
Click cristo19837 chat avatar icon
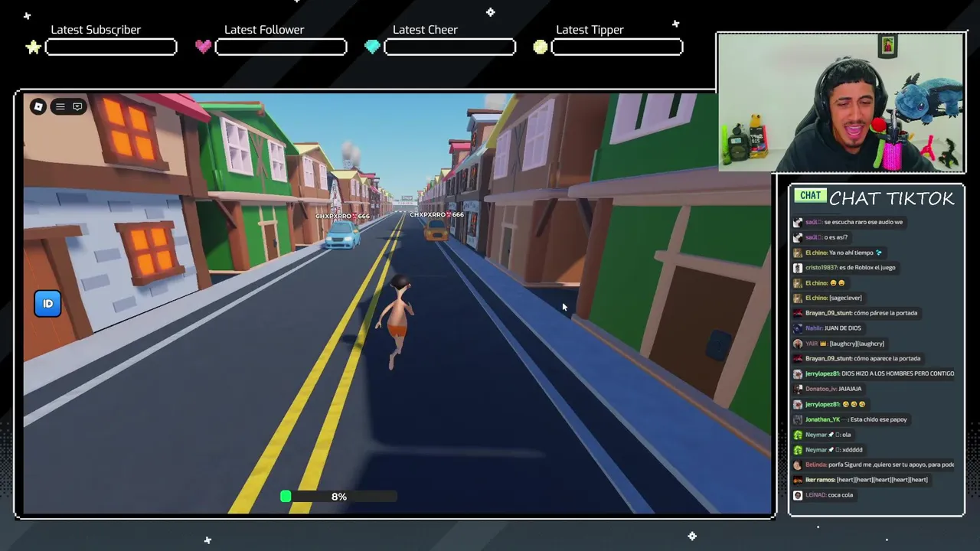[798, 268]
